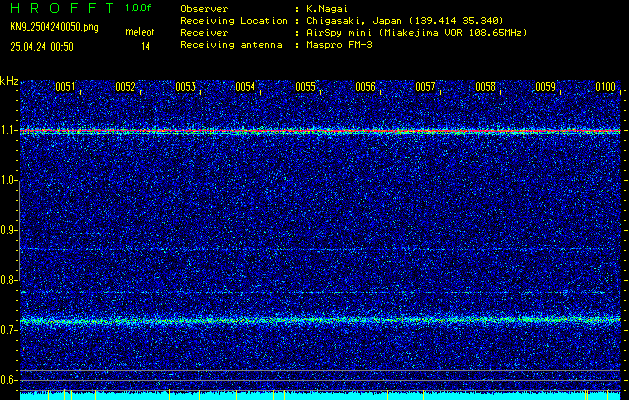Select the AirSpy mini receiver value
The height and width of the screenshot is (400, 629).
pos(417,33)
